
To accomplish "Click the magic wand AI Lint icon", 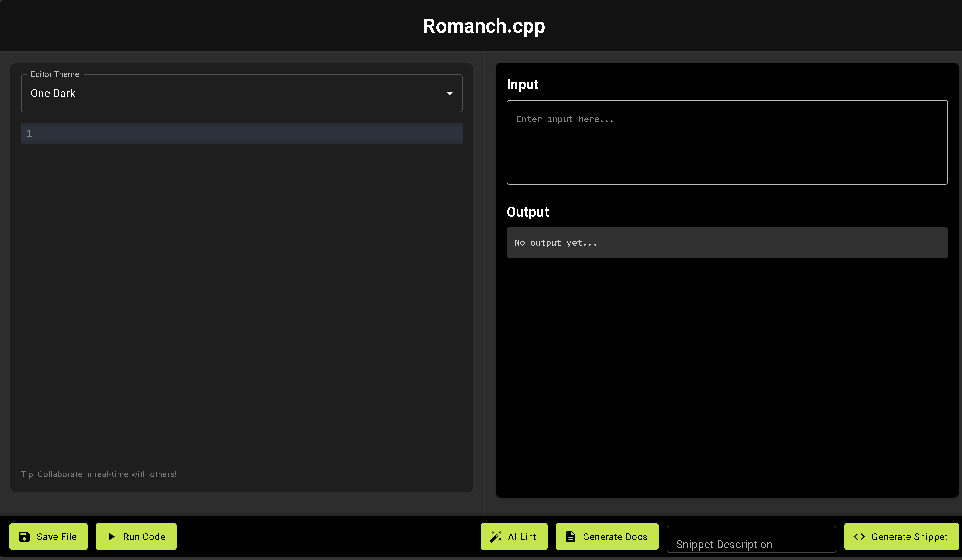I will coord(495,536).
